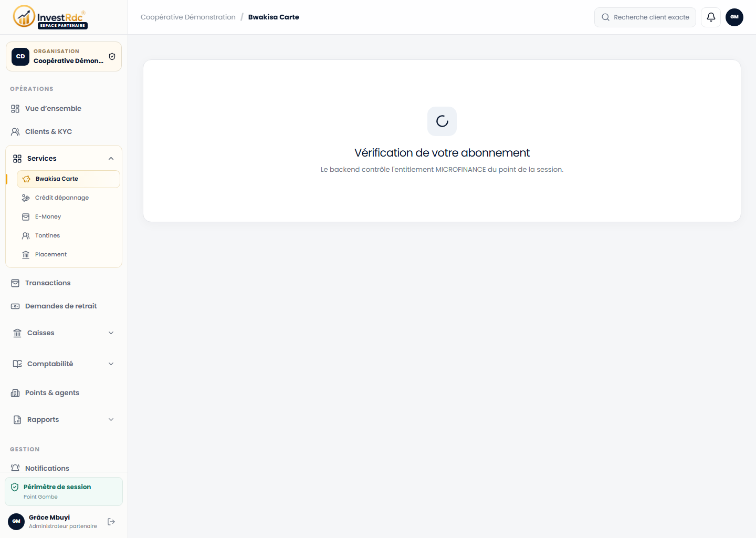Click the Périmètre de session card
Image resolution: width=756 pixels, height=538 pixels.
64,492
